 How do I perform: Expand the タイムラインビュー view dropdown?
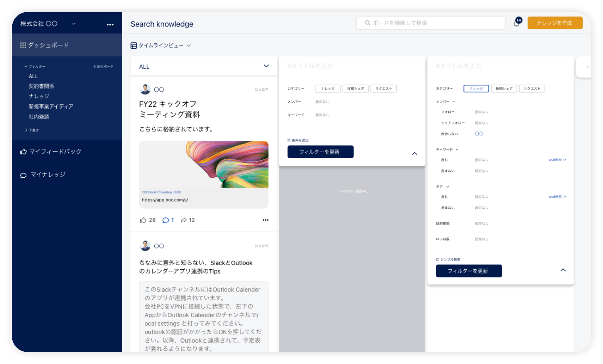click(x=161, y=46)
